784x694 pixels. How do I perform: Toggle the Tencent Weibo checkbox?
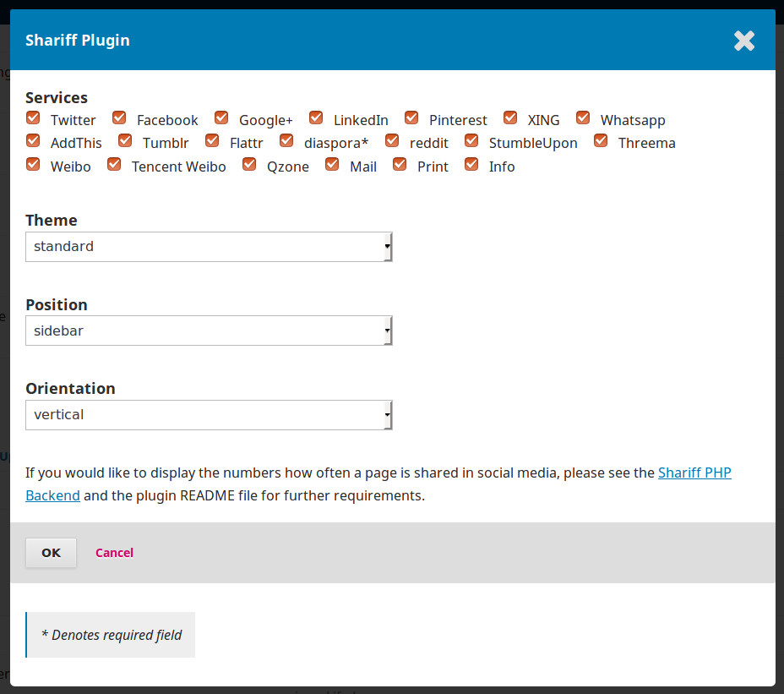[114, 165]
